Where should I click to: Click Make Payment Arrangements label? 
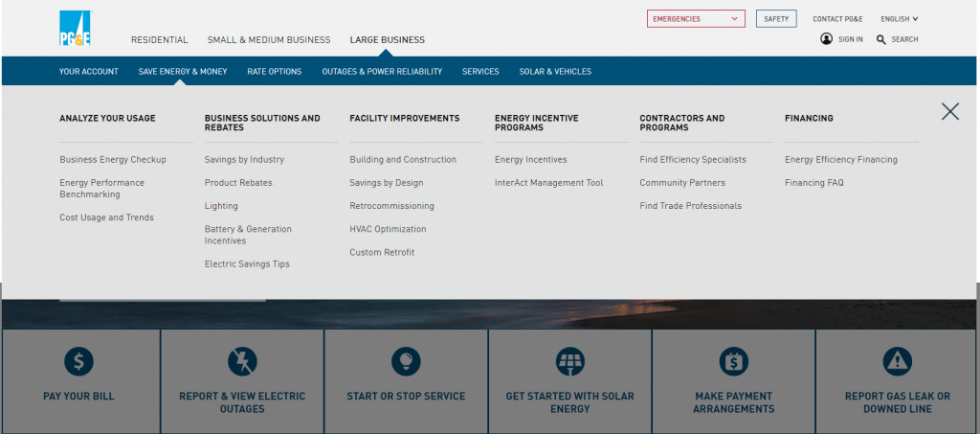pyautogui.click(x=734, y=402)
